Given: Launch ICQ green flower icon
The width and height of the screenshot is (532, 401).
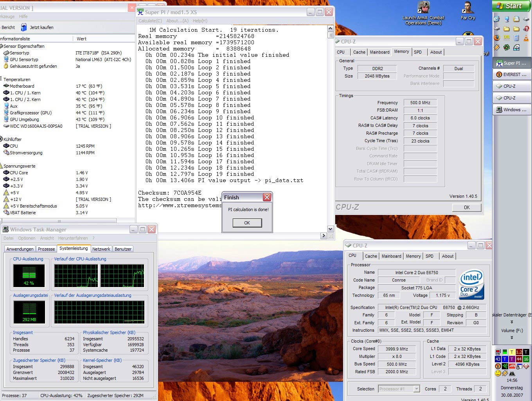Looking at the screenshot, I should (x=507, y=47).
